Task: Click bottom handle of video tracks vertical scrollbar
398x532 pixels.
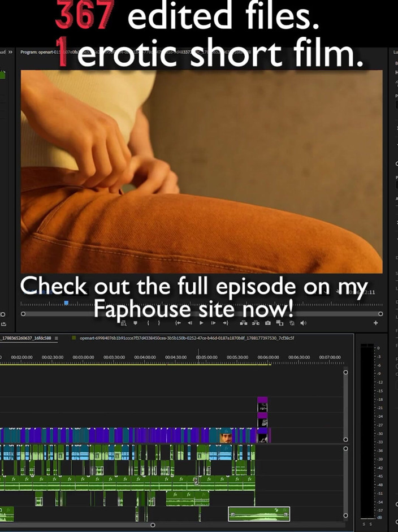Action: [345, 439]
